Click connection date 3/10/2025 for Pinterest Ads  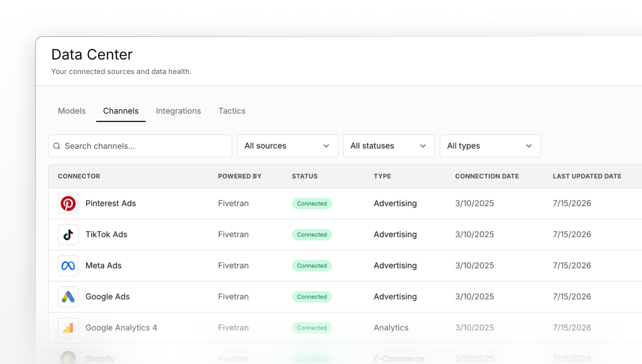coord(475,203)
